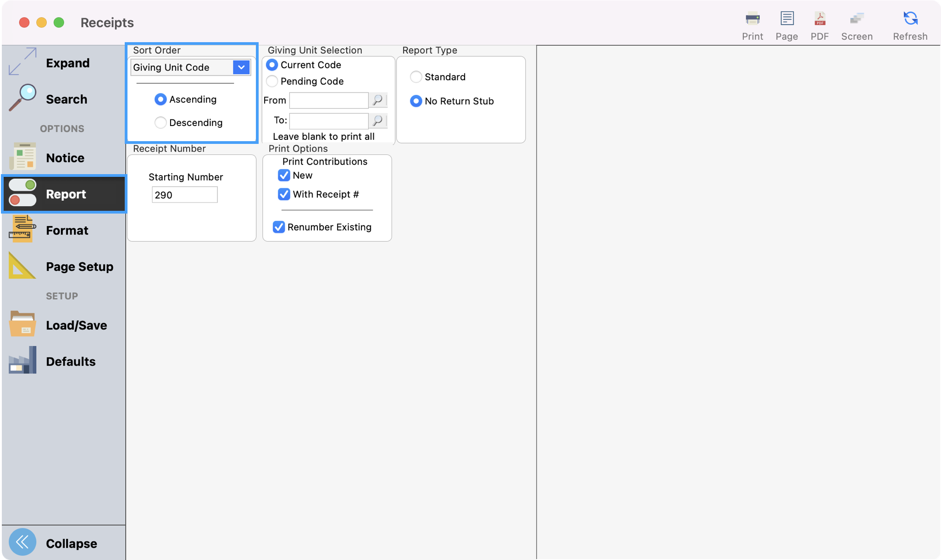Screen dimensions: 941x560
Task: Open the Notice options section
Action: (x=64, y=158)
